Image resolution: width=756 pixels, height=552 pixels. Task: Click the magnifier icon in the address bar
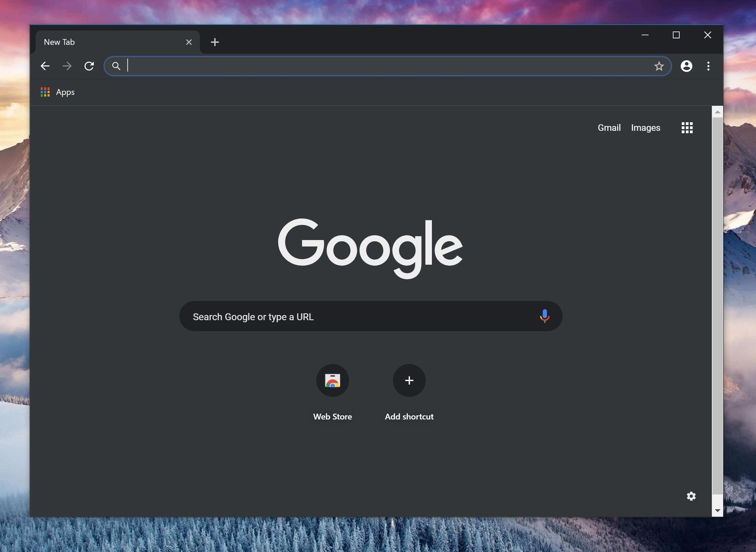[116, 66]
